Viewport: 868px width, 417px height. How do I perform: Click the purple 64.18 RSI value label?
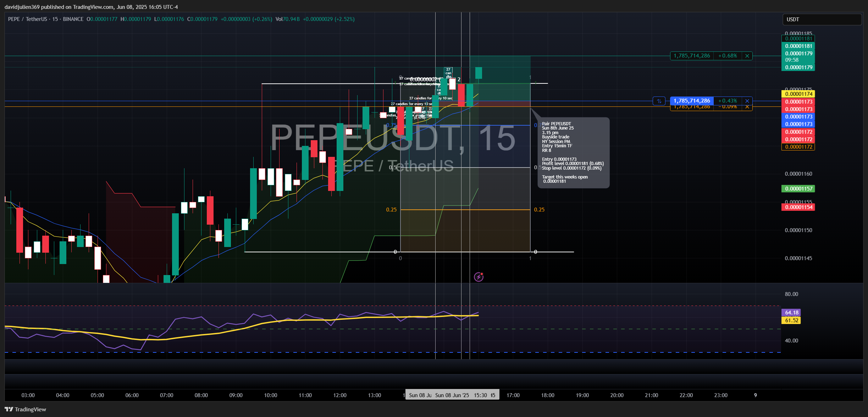[x=791, y=313]
